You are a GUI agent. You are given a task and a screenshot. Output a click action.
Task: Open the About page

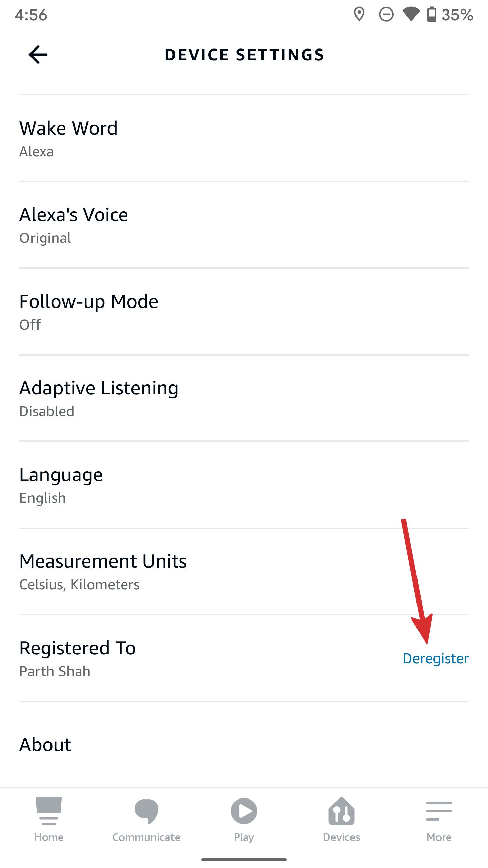[x=45, y=745]
